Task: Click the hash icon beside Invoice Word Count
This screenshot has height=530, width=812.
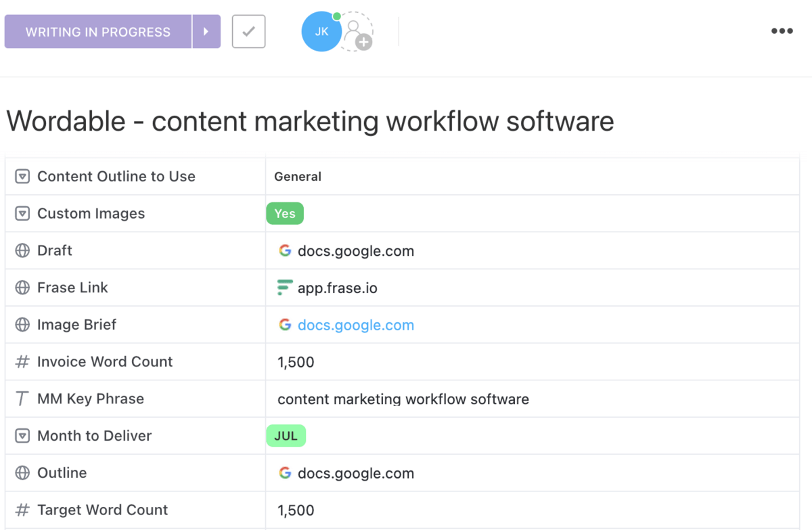Action: (x=22, y=362)
